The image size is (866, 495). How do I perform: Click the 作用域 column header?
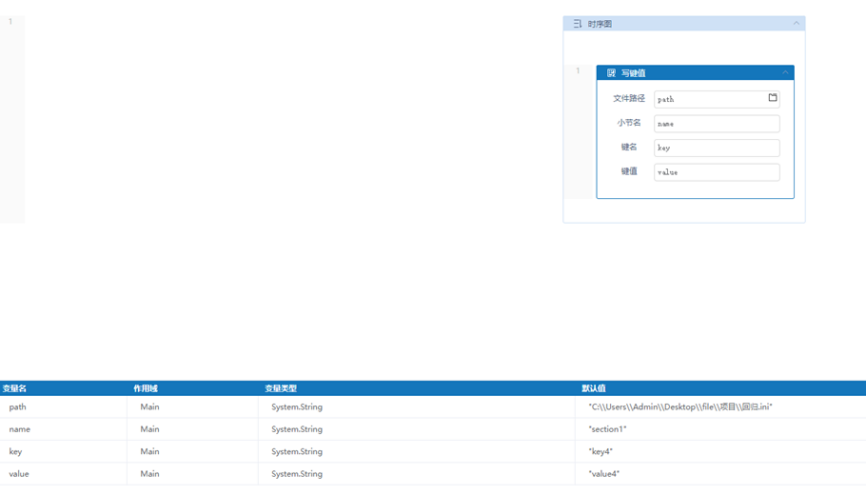tap(146, 388)
